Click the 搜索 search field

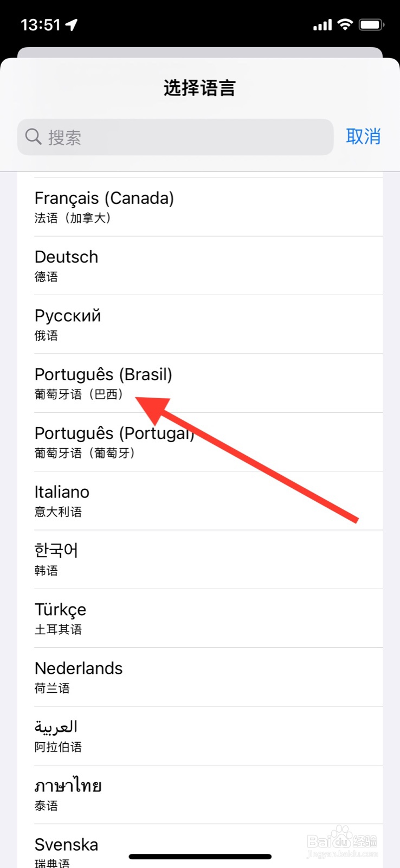coord(175,137)
